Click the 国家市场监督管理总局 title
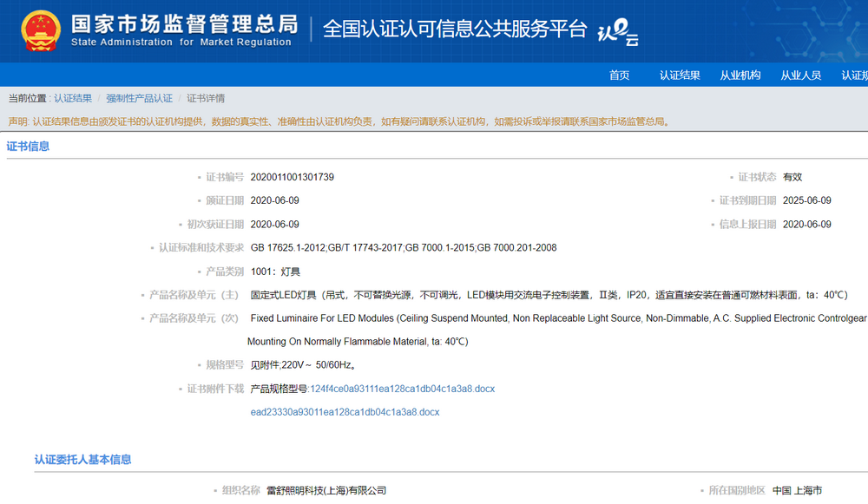The height and width of the screenshot is (504, 868). point(185,24)
